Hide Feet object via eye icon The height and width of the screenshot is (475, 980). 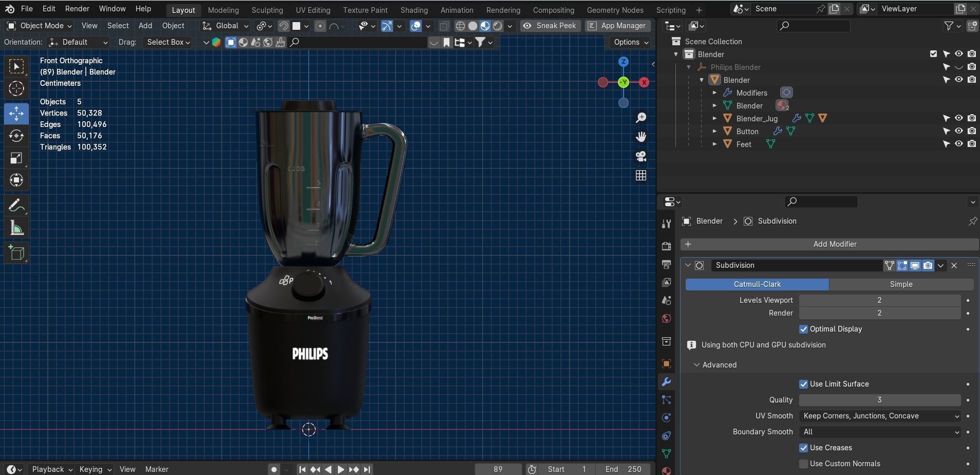pos(959,144)
